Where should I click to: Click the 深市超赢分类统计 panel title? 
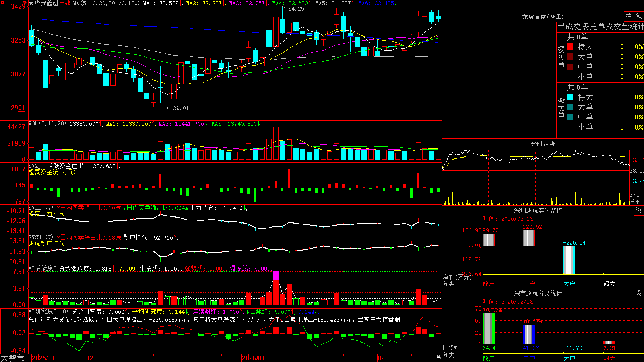point(538,293)
